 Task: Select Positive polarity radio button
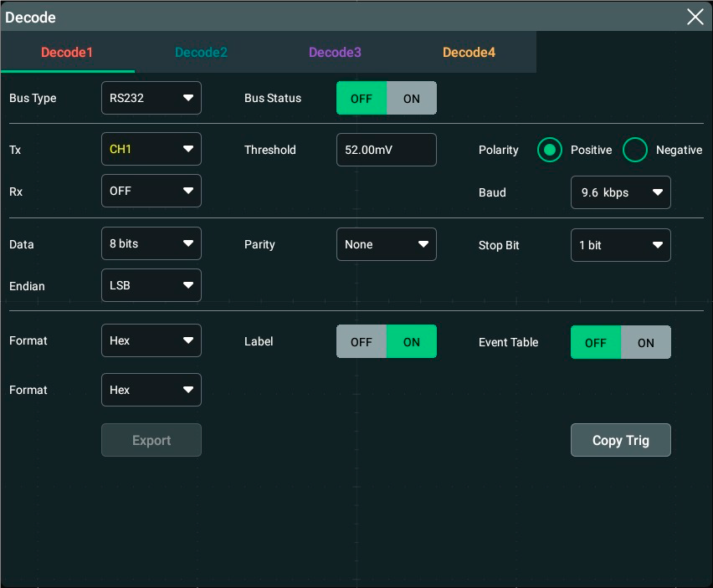tap(550, 151)
